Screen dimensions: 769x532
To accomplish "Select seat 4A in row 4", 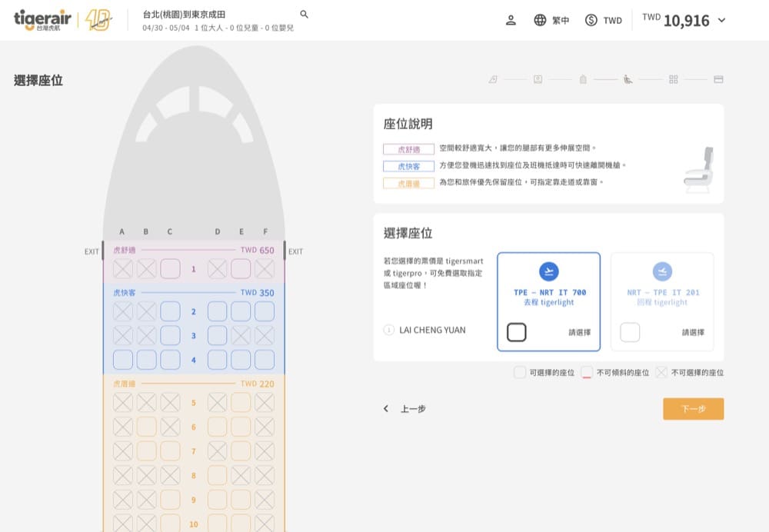I will pos(122,360).
